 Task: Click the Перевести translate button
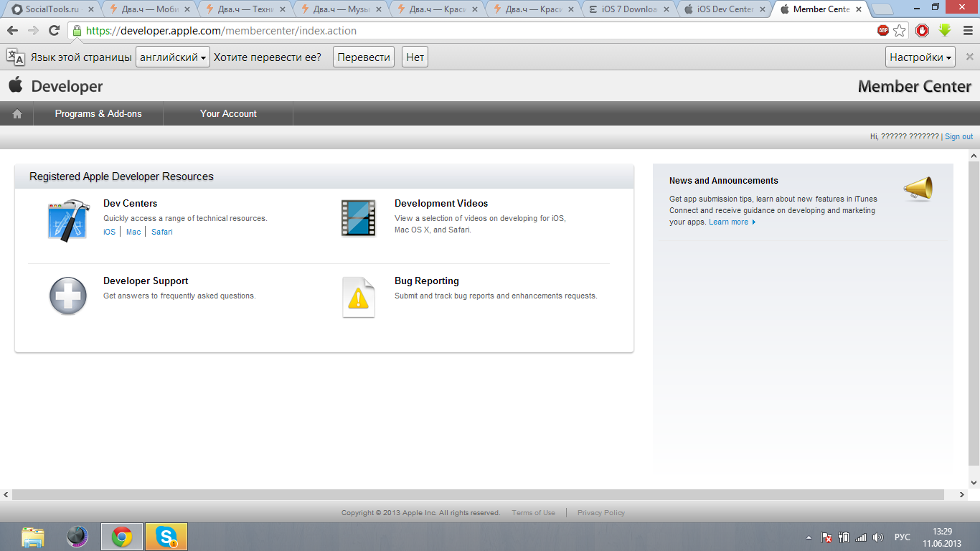click(x=364, y=57)
